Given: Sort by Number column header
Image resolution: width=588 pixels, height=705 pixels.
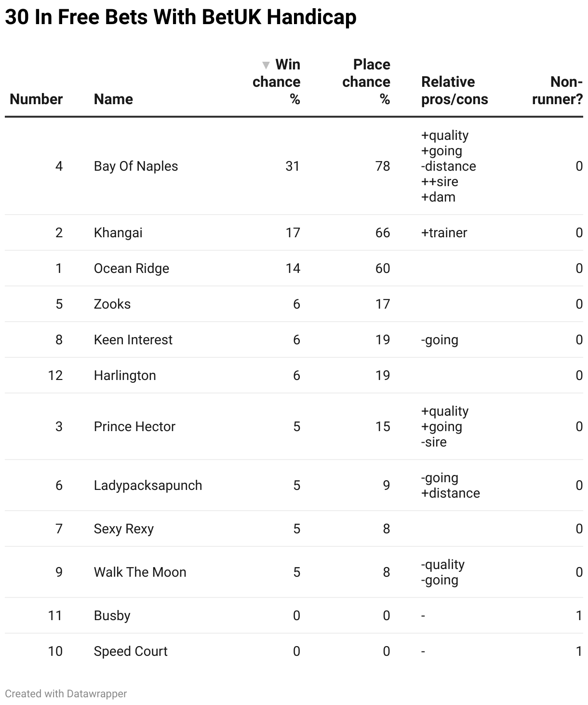Looking at the screenshot, I should pyautogui.click(x=36, y=99).
